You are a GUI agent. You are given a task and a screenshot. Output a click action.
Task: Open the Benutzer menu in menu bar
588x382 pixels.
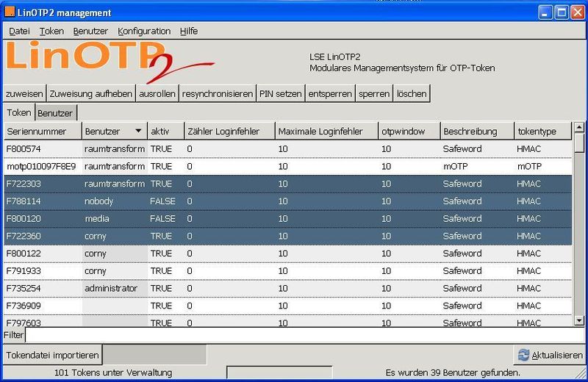coord(90,31)
